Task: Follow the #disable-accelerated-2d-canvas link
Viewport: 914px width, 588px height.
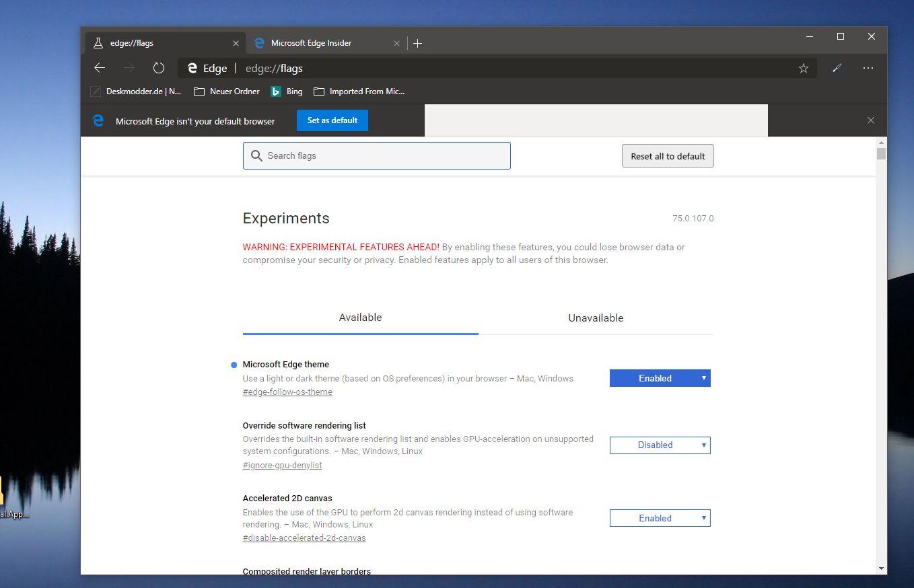Action: point(304,538)
